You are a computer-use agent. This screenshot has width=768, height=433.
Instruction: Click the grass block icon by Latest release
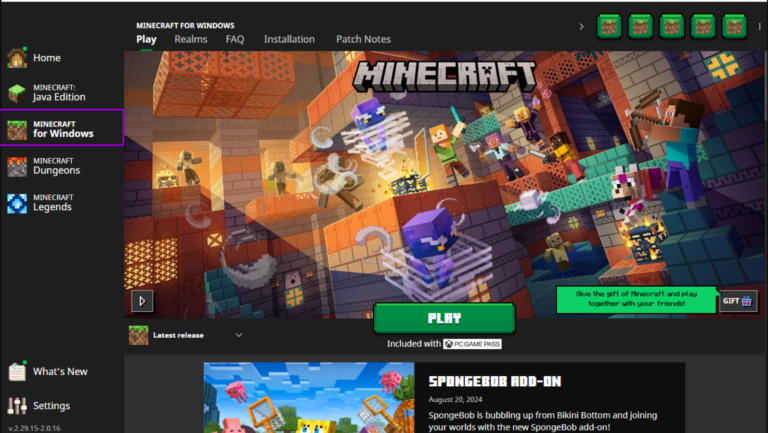(x=138, y=336)
